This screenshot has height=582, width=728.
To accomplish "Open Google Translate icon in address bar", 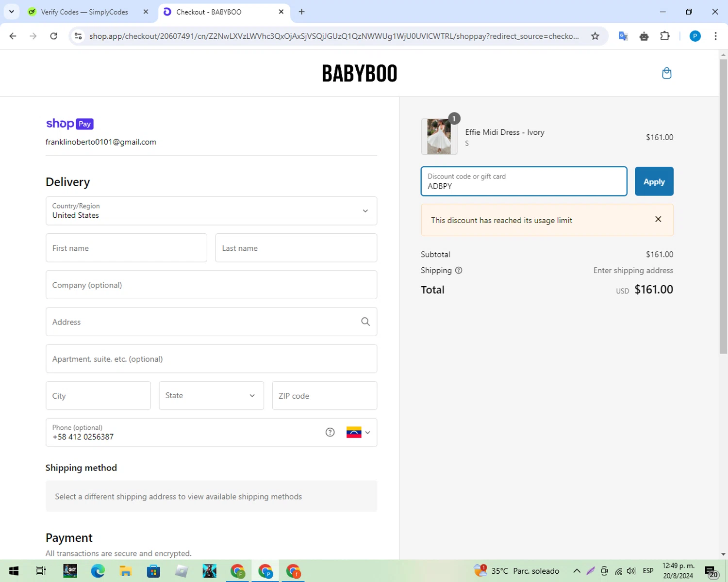I will [624, 36].
